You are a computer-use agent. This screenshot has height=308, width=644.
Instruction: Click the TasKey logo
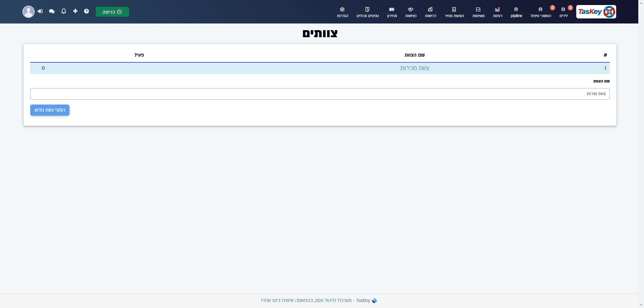pyautogui.click(x=596, y=12)
